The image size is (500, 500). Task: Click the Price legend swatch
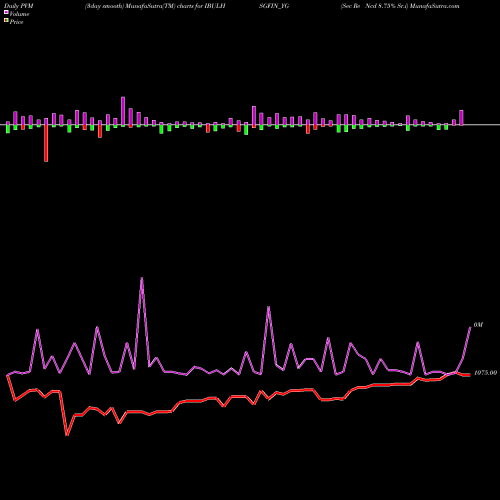[x=6, y=21]
